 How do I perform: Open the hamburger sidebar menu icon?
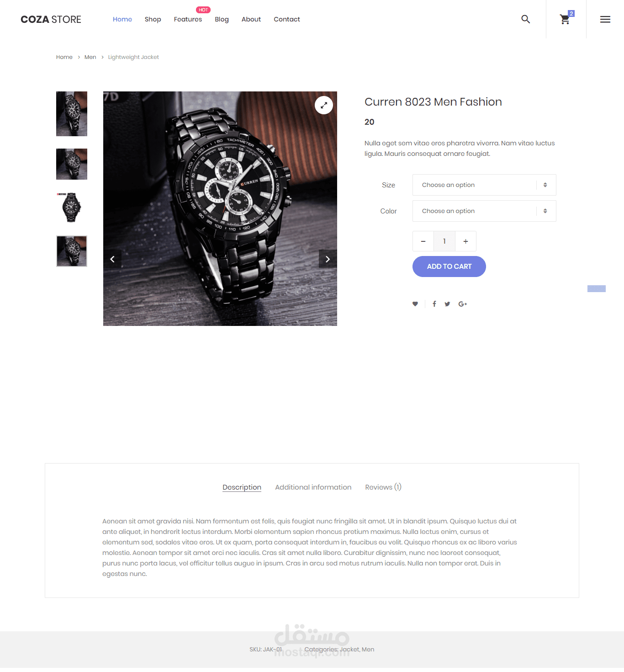[605, 19]
